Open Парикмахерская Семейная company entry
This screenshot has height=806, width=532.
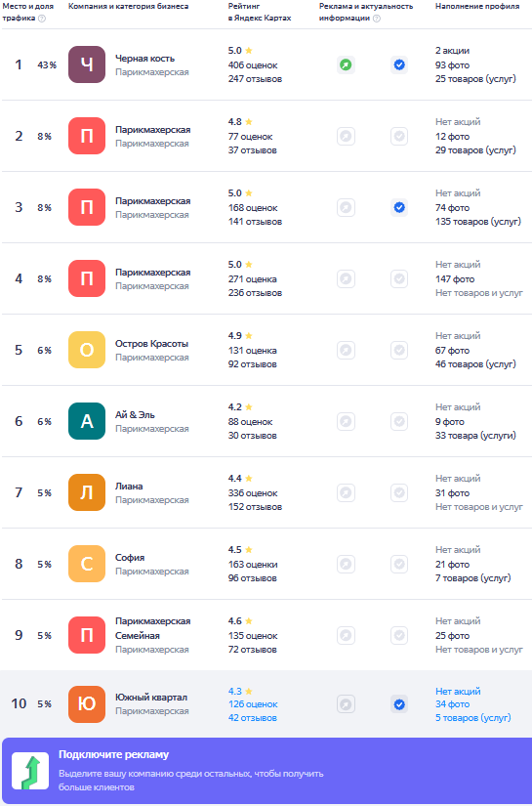pyautogui.click(x=152, y=628)
